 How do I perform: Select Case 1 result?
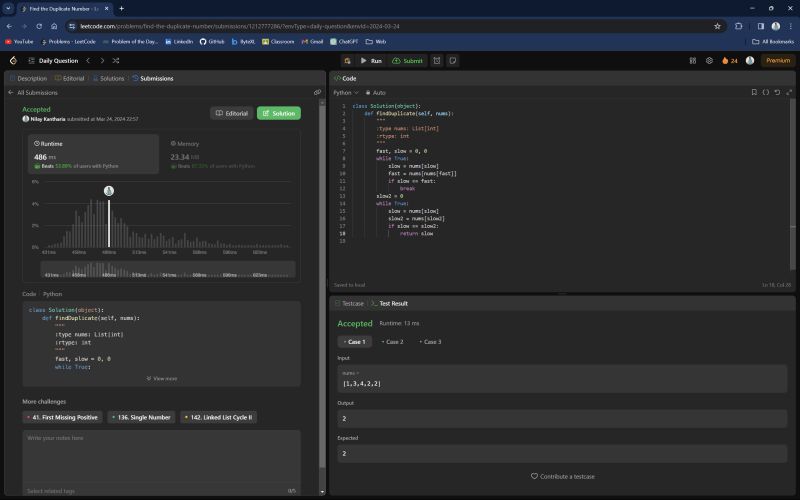coord(355,342)
